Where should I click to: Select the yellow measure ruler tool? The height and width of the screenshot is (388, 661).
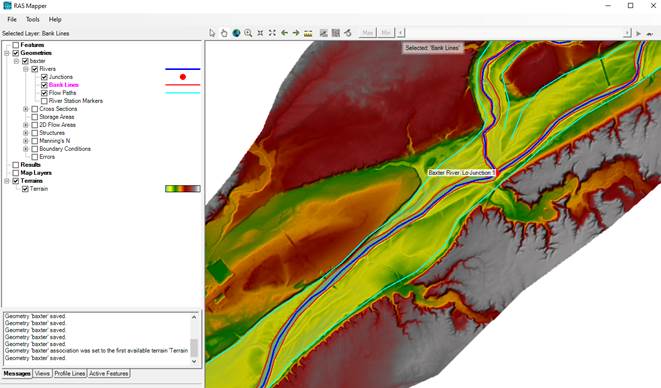pyautogui.click(x=308, y=33)
